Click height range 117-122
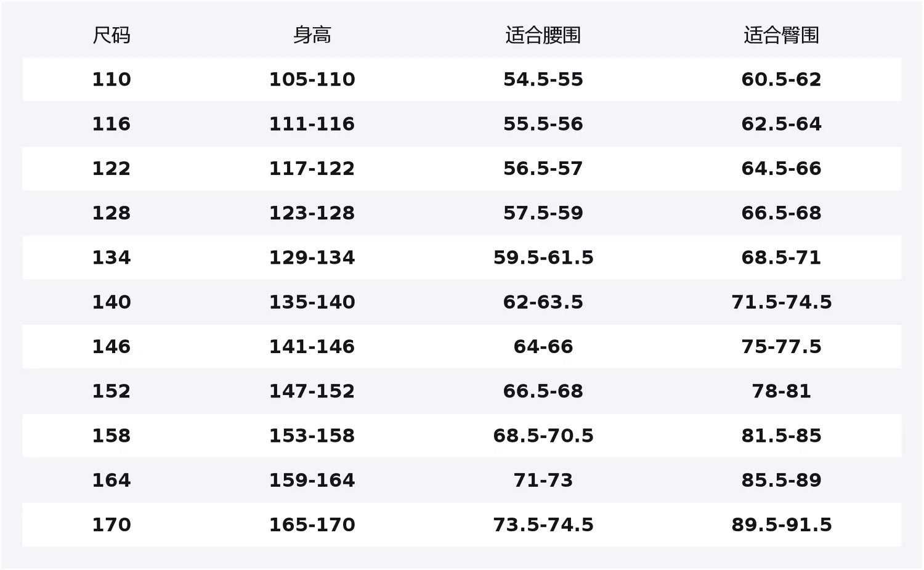Viewport: 924px width, 570px height. coord(312,168)
